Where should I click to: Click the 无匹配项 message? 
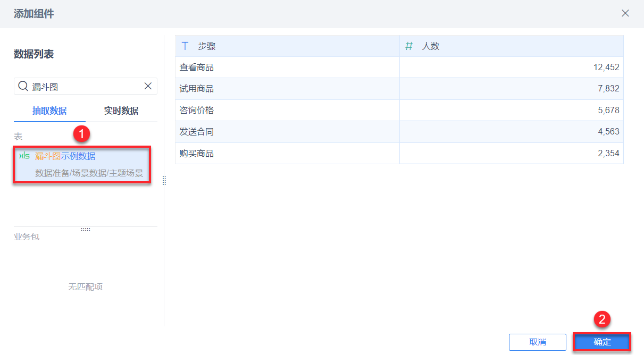click(85, 286)
